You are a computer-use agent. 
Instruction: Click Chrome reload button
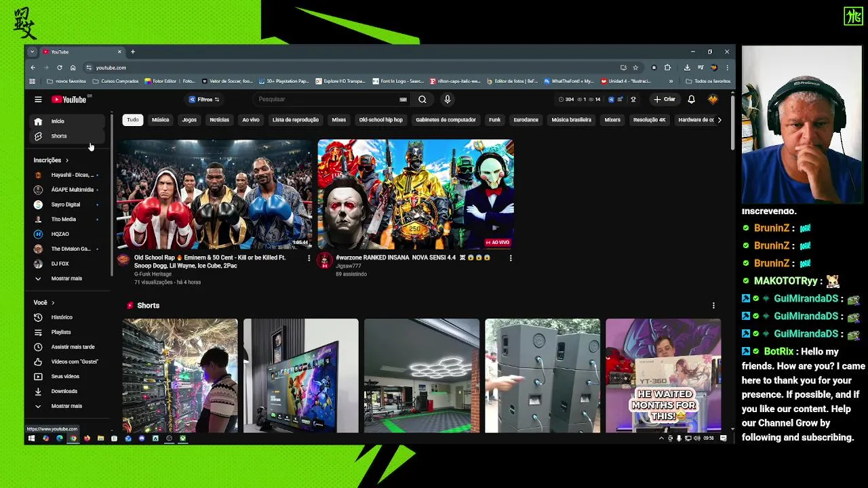(x=60, y=68)
